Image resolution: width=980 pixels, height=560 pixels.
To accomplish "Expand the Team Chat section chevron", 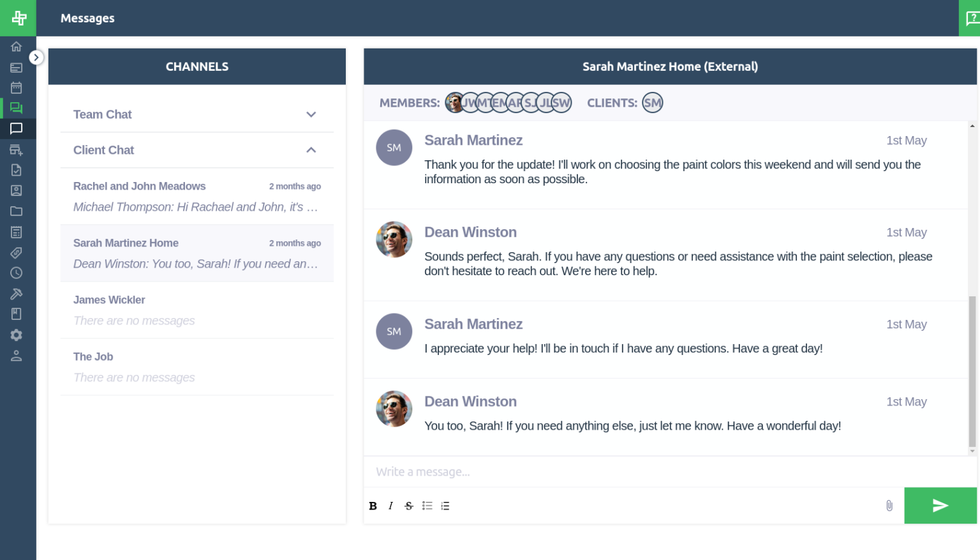I will [x=311, y=114].
